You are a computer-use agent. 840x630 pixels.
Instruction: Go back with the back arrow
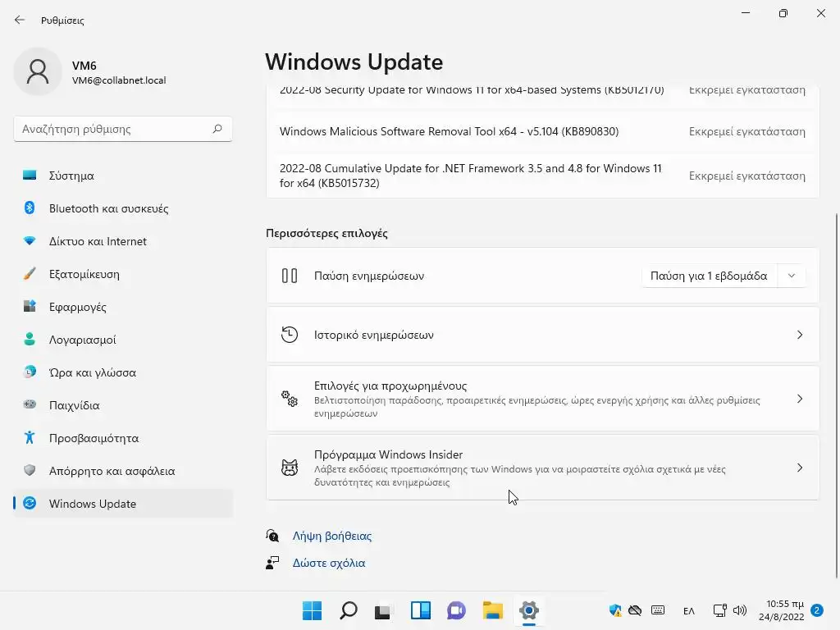point(20,20)
